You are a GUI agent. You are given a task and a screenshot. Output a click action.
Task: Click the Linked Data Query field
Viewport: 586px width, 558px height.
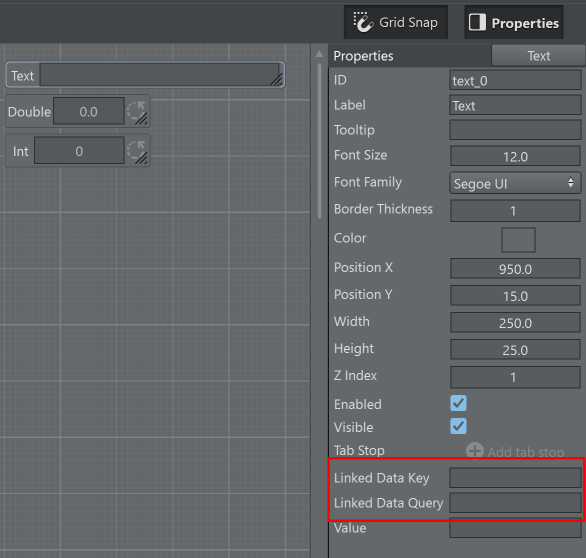pyautogui.click(x=515, y=503)
